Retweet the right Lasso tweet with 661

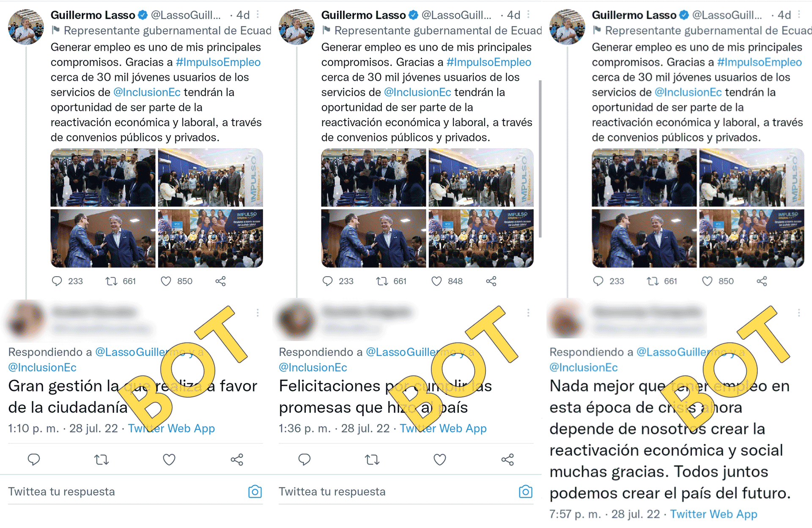653,281
